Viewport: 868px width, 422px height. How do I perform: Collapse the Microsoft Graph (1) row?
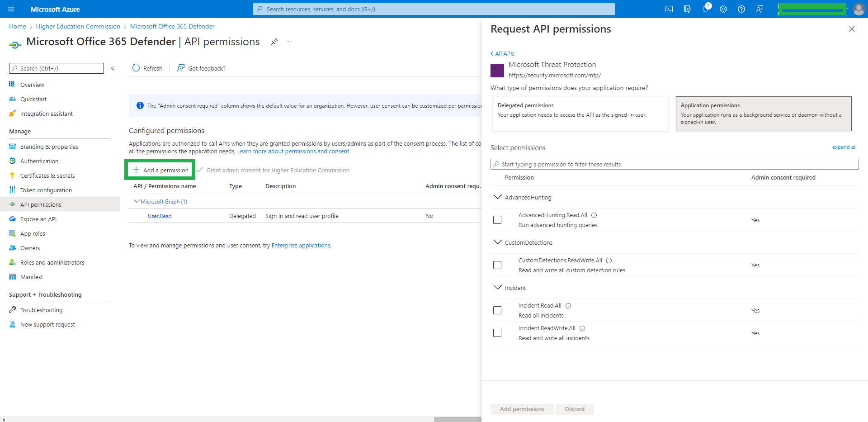click(137, 201)
